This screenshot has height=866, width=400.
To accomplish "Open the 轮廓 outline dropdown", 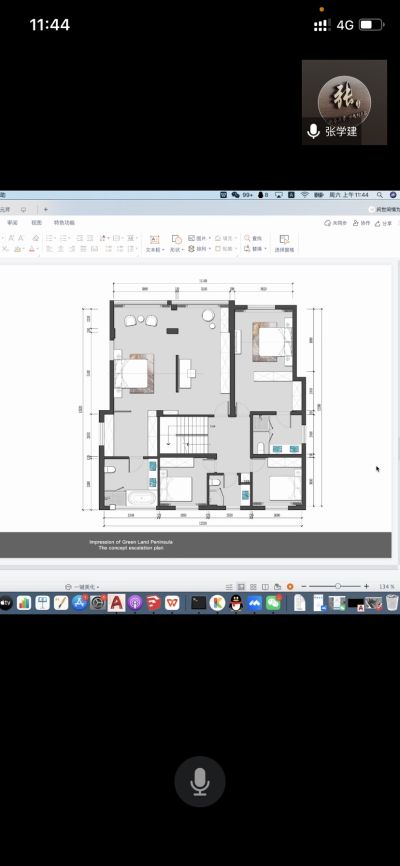I will click(x=227, y=249).
